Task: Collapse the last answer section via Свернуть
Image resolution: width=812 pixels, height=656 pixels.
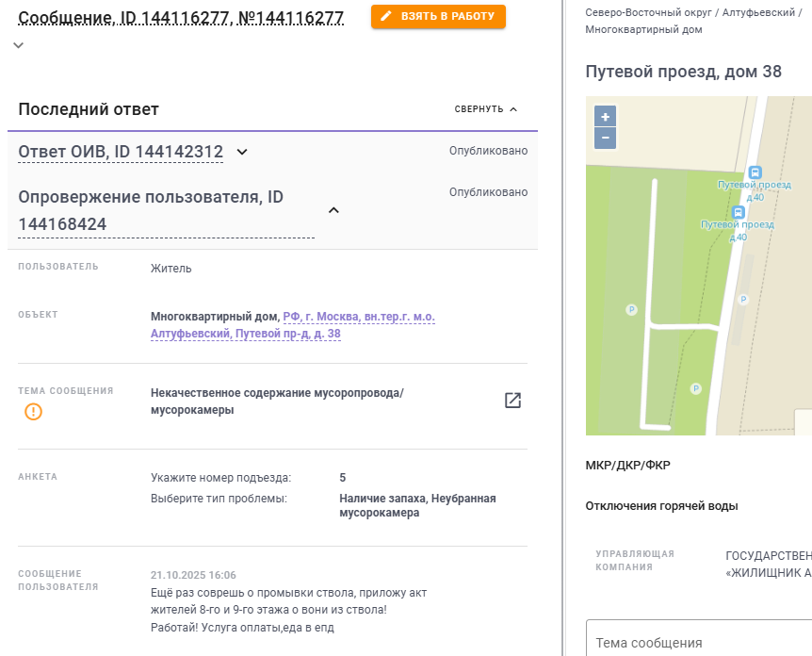Action: click(486, 109)
